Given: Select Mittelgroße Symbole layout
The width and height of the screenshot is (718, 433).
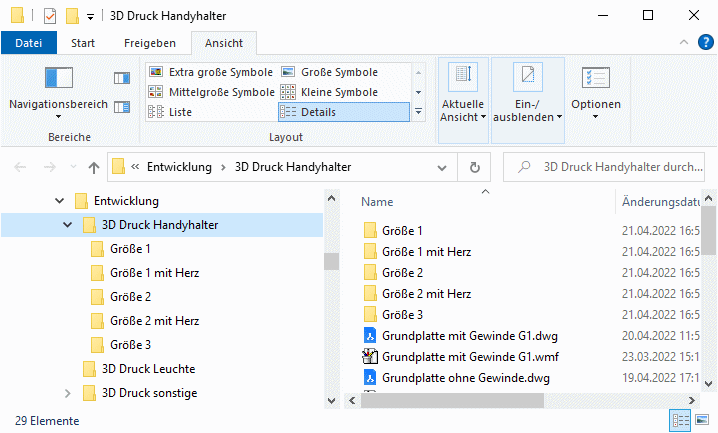Looking at the screenshot, I should click(x=211, y=92).
